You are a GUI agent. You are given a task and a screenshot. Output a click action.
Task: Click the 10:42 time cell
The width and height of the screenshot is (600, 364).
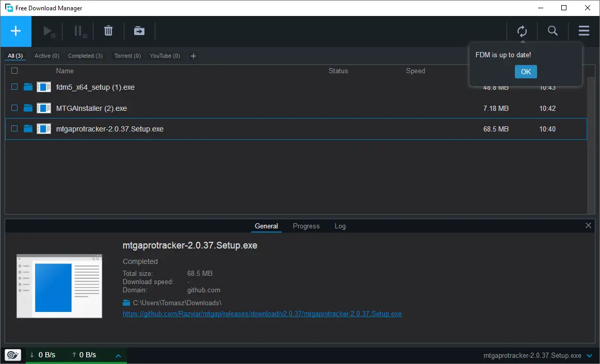547,108
